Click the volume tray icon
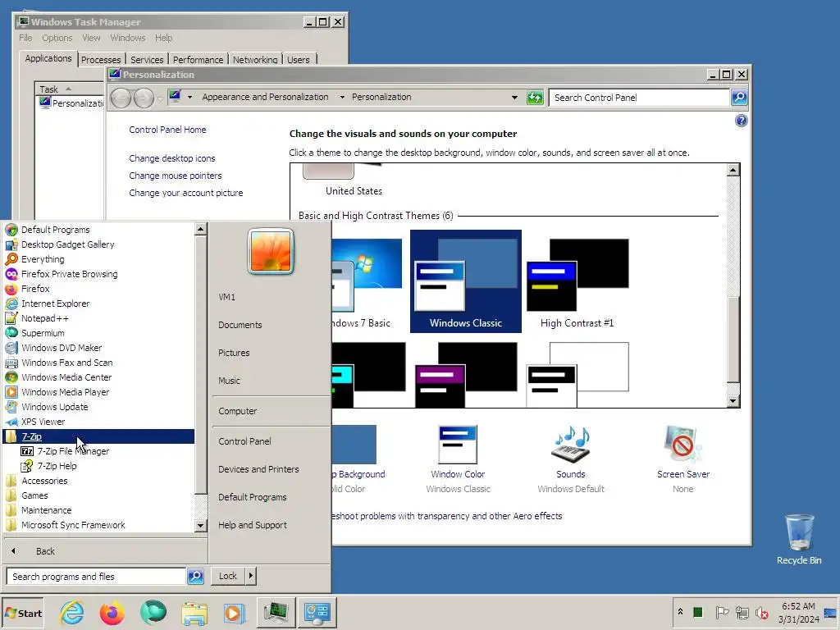 tap(761, 612)
